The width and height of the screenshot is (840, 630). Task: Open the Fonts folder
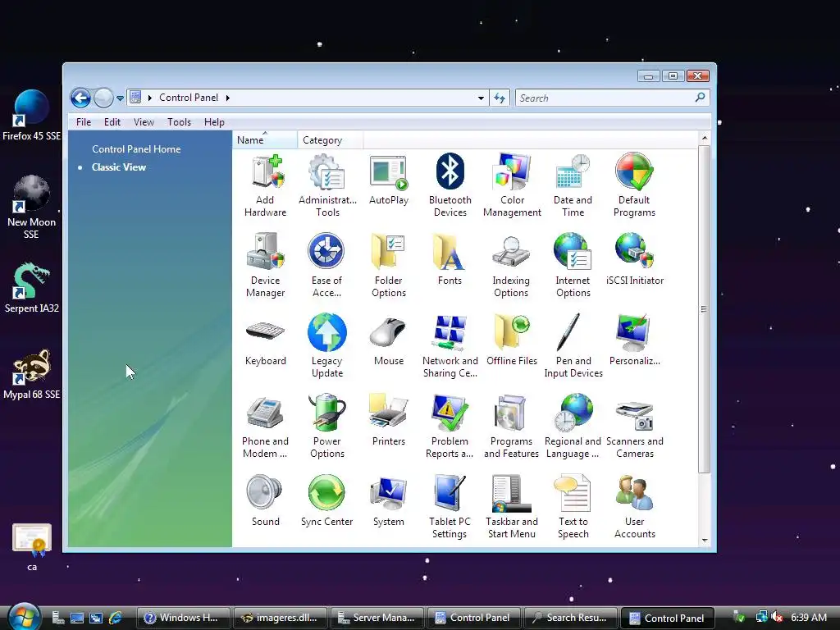point(450,260)
